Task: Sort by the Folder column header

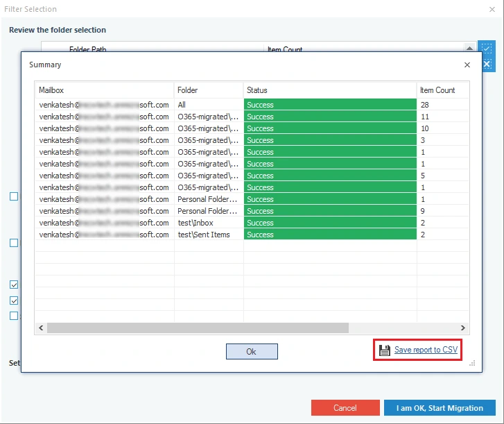Action: click(x=209, y=90)
